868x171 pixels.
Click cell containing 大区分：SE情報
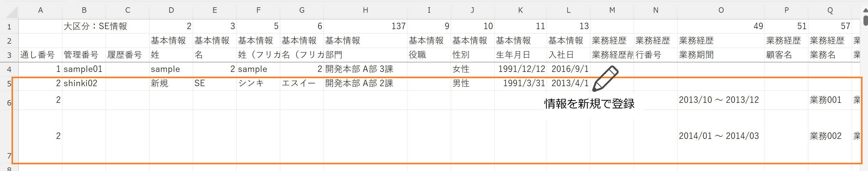[x=95, y=26]
